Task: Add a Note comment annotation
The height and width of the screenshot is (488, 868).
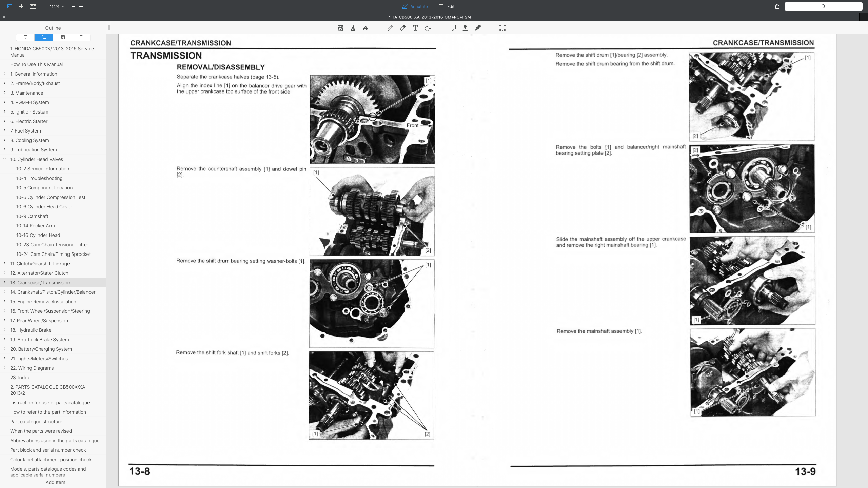Action: (453, 28)
